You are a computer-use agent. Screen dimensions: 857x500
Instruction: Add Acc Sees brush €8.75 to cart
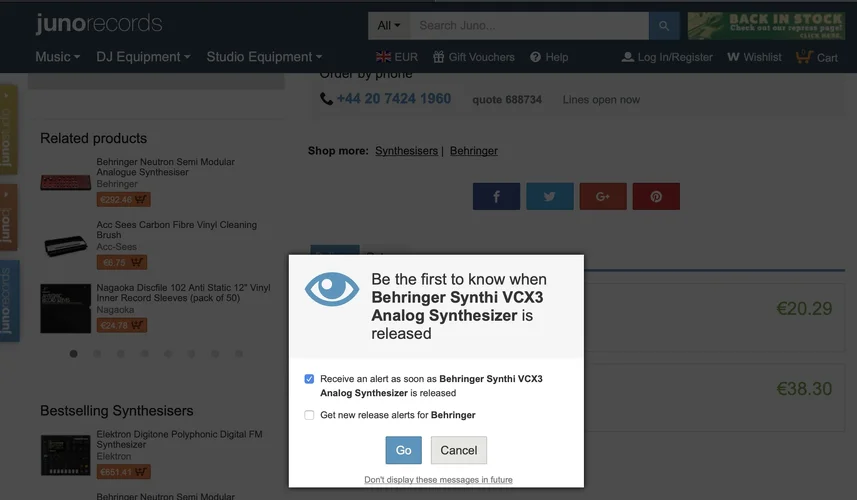point(122,262)
